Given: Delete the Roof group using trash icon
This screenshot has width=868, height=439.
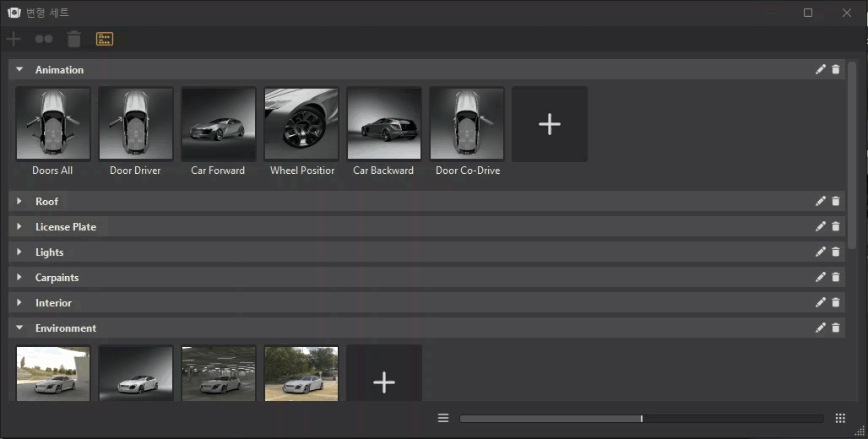Looking at the screenshot, I should point(836,202).
